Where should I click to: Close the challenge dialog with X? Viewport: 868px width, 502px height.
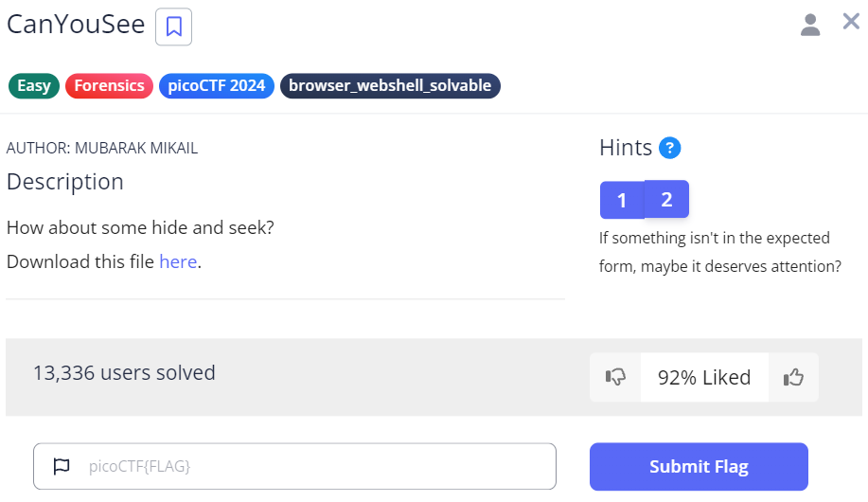tap(851, 22)
